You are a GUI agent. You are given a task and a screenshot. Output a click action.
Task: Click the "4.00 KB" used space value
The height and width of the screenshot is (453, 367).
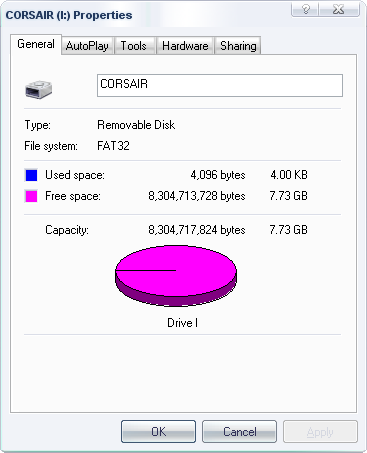tap(289, 175)
